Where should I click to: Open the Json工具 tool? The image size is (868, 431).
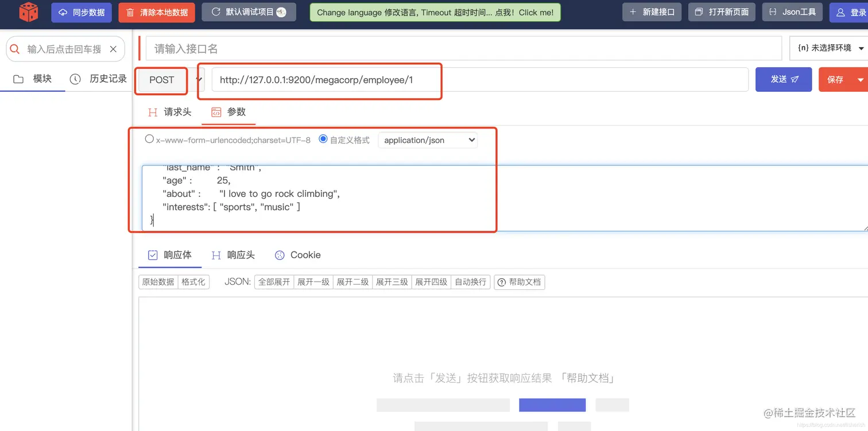792,12
